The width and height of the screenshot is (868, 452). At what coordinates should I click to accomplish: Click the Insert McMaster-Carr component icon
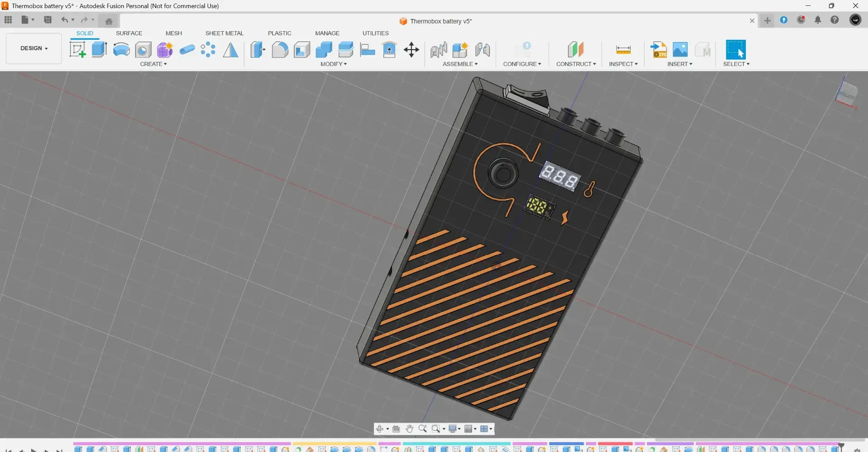pos(703,50)
